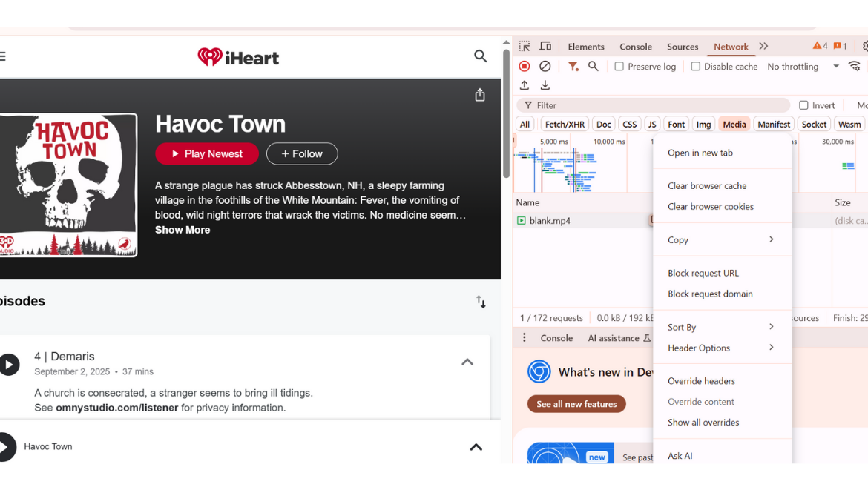
Task: Sort episodes with the arrows icon
Action: 481,302
